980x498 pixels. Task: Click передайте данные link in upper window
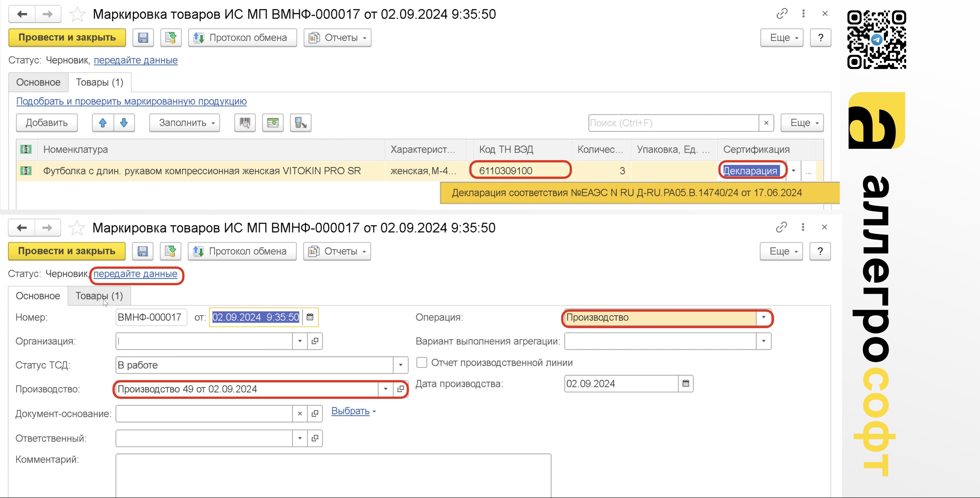[x=136, y=60]
